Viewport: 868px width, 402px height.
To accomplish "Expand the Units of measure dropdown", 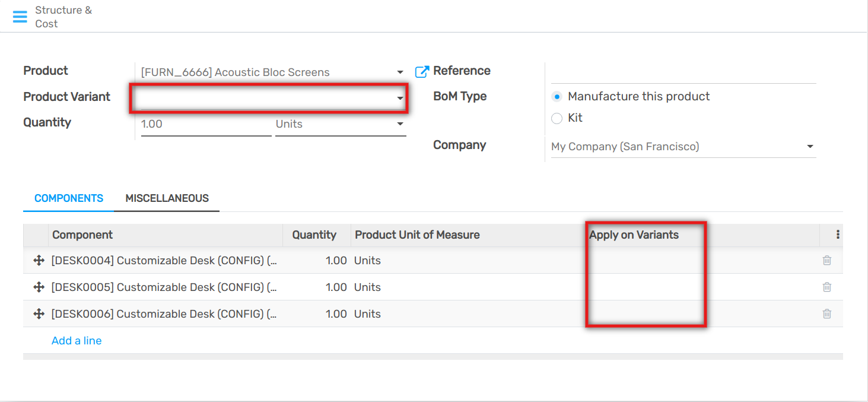I will tap(400, 124).
